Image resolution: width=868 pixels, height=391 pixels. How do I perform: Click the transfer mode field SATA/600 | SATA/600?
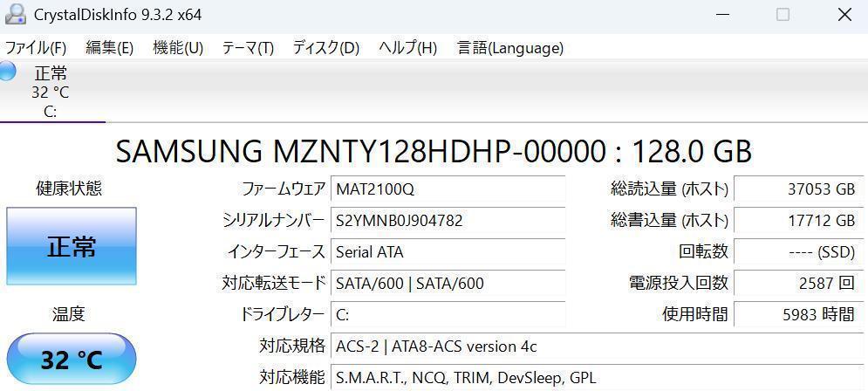(x=448, y=284)
